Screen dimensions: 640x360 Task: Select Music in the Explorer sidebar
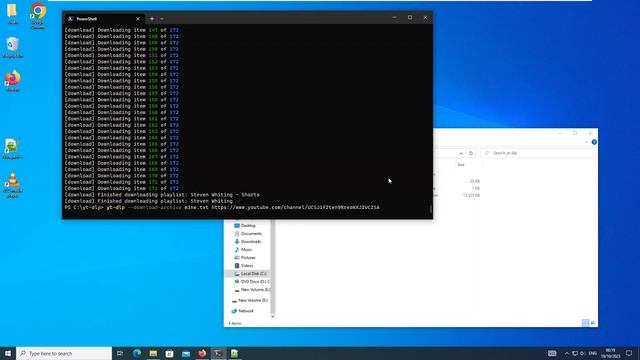pos(246,250)
